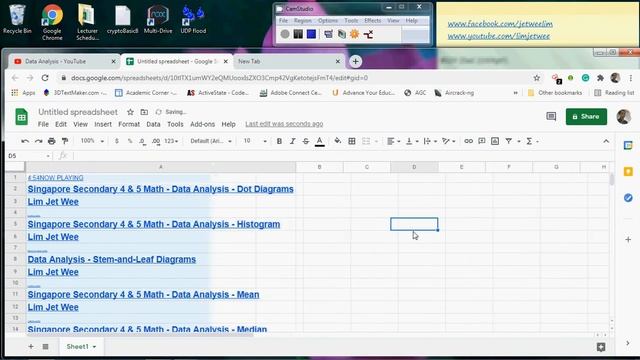Open vertical align dropdown
This screenshot has height=360, width=640.
pos(412,141)
